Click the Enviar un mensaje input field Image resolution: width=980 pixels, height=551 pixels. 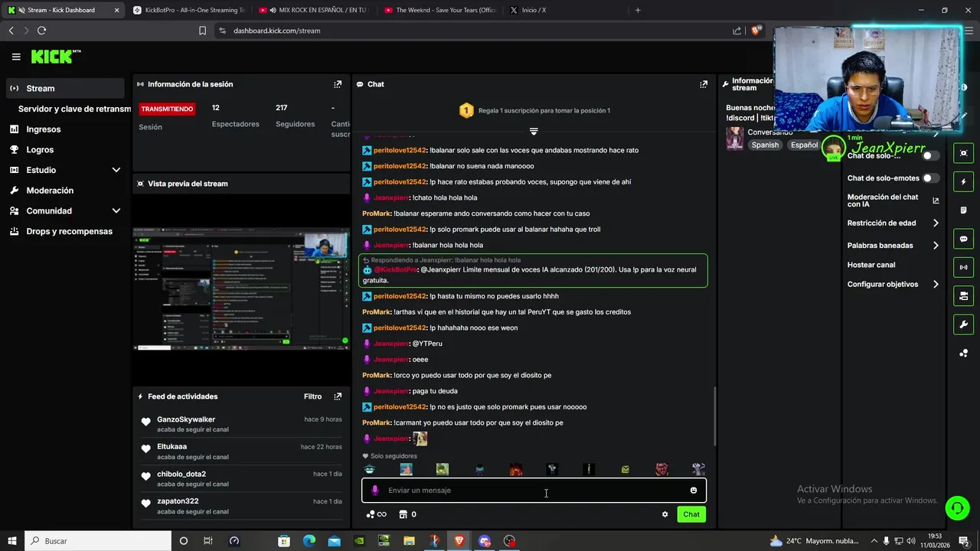click(x=534, y=491)
